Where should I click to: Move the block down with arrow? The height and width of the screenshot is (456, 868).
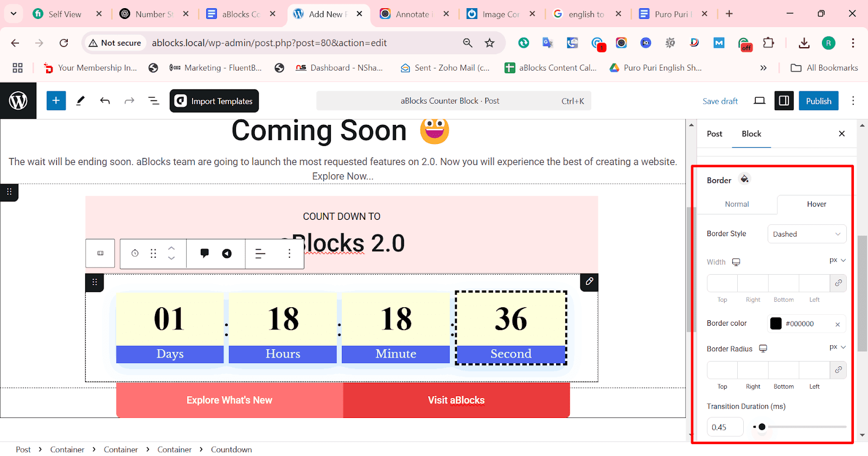pyautogui.click(x=171, y=258)
